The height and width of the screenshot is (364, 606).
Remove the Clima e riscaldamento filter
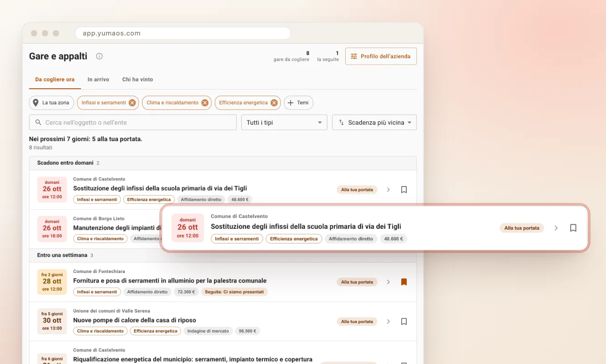click(x=205, y=103)
